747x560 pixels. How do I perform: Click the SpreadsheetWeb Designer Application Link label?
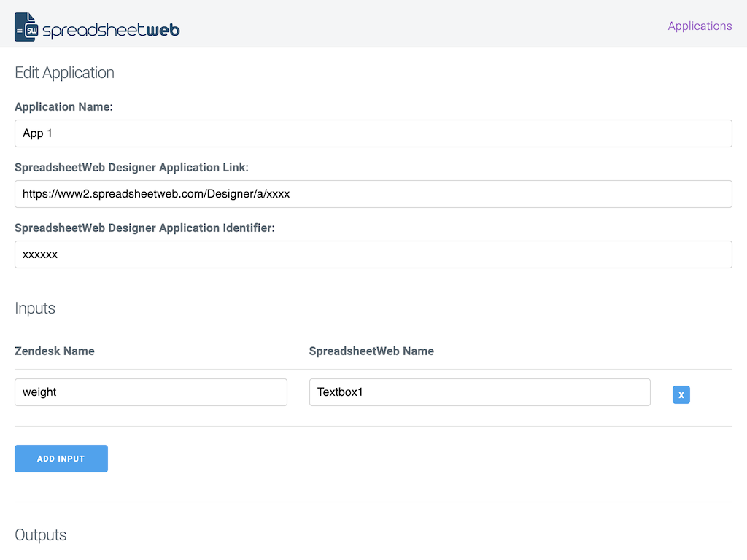click(x=131, y=168)
